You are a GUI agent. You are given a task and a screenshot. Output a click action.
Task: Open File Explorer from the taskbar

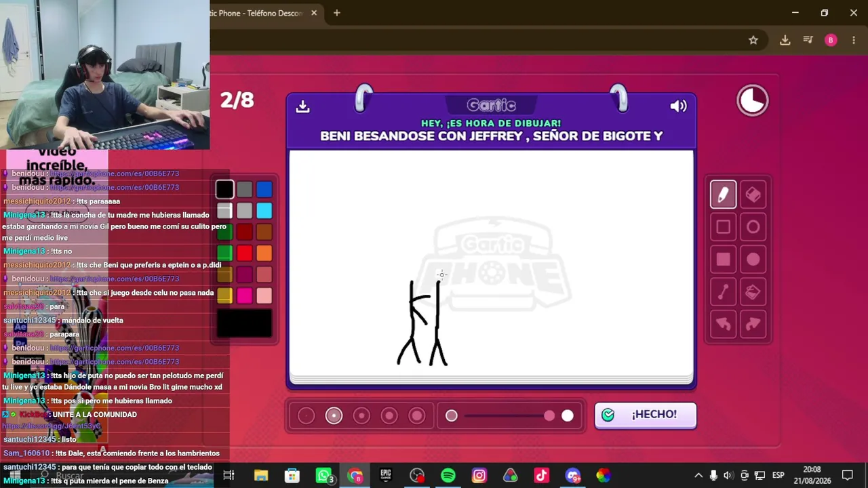(261, 476)
